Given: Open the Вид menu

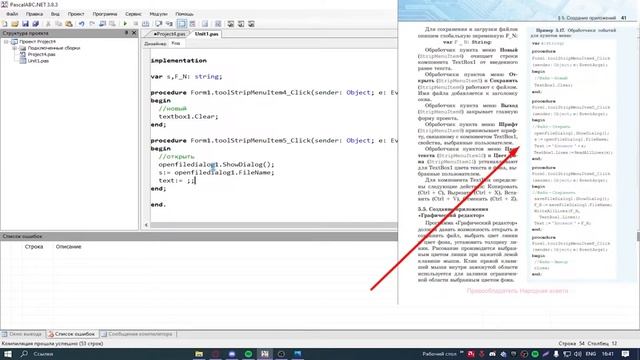Looking at the screenshot, I should pyautogui.click(x=55, y=14).
